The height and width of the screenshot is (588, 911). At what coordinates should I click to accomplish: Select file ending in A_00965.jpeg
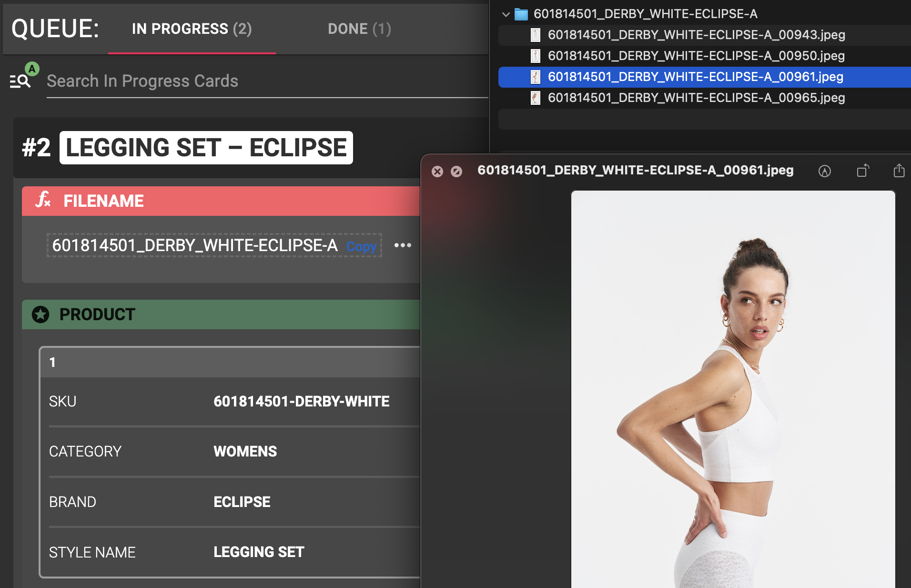coord(696,98)
